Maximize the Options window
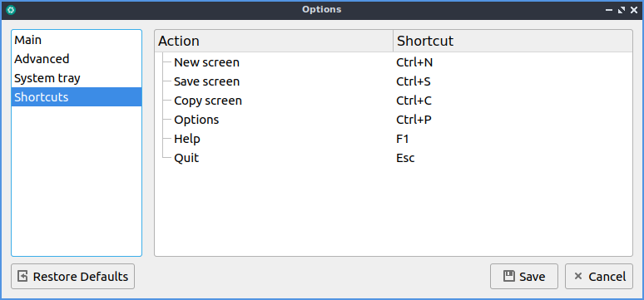Screen dimensions: 644x300 click(x=622, y=10)
